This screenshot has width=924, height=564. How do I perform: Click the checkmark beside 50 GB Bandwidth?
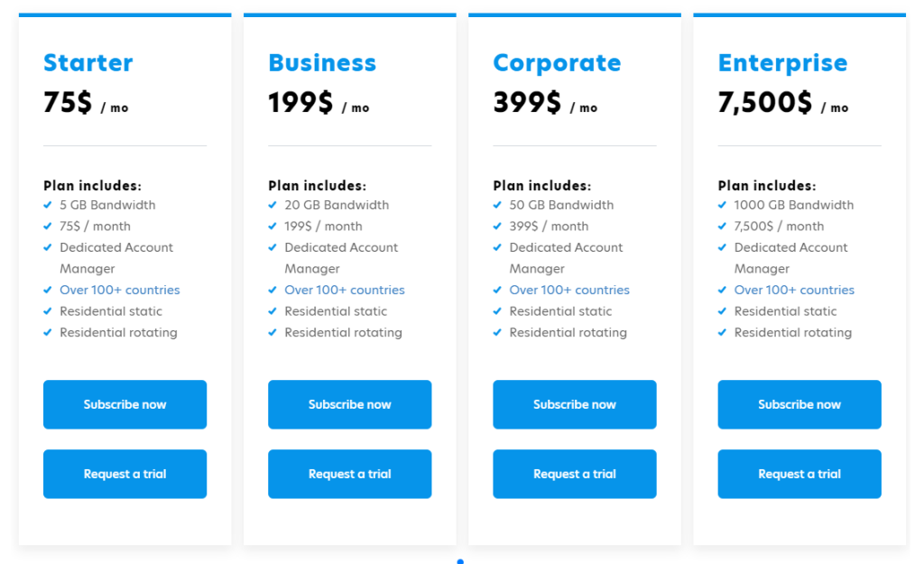pyautogui.click(x=498, y=205)
